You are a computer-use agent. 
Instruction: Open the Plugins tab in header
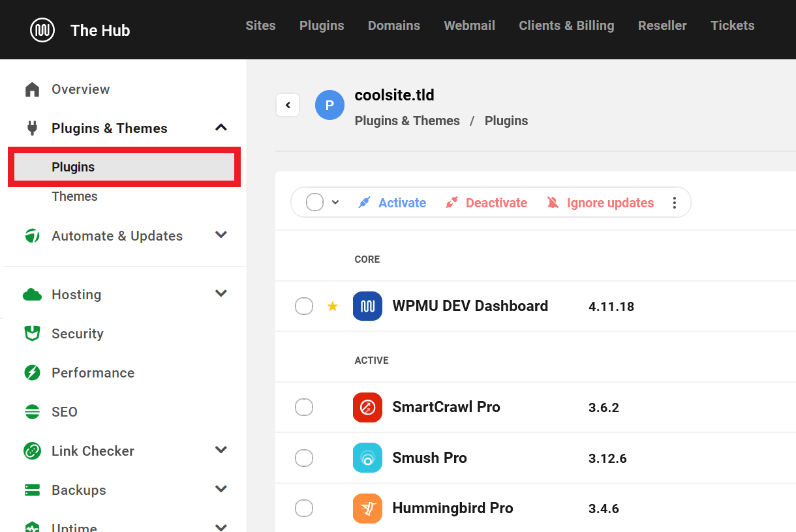322,25
